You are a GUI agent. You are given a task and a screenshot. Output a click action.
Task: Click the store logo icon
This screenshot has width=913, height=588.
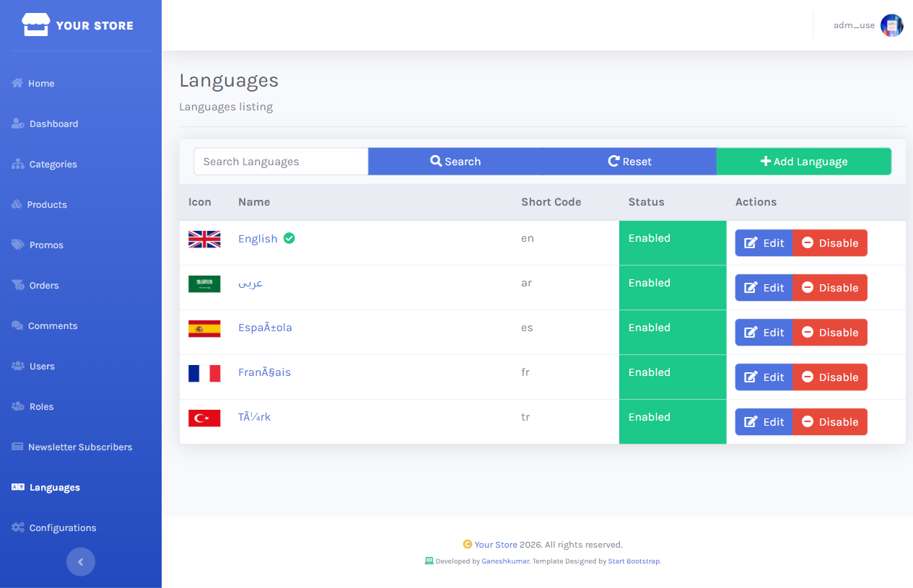36,25
